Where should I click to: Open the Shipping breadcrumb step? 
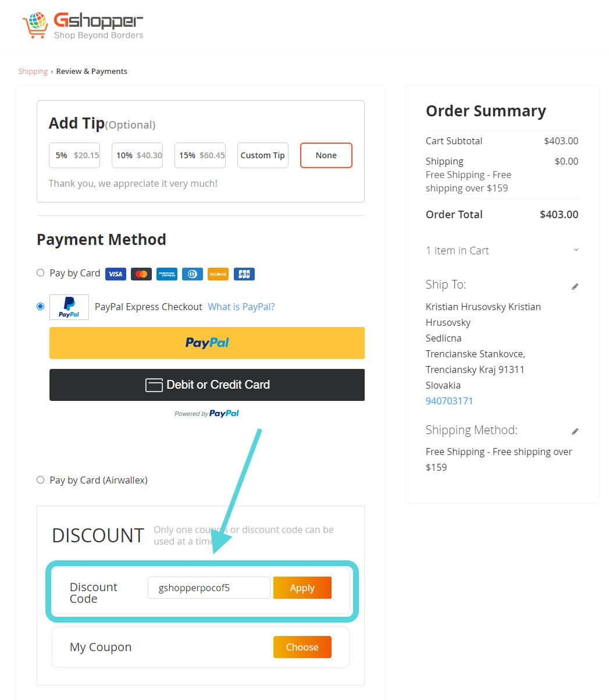[33, 70]
